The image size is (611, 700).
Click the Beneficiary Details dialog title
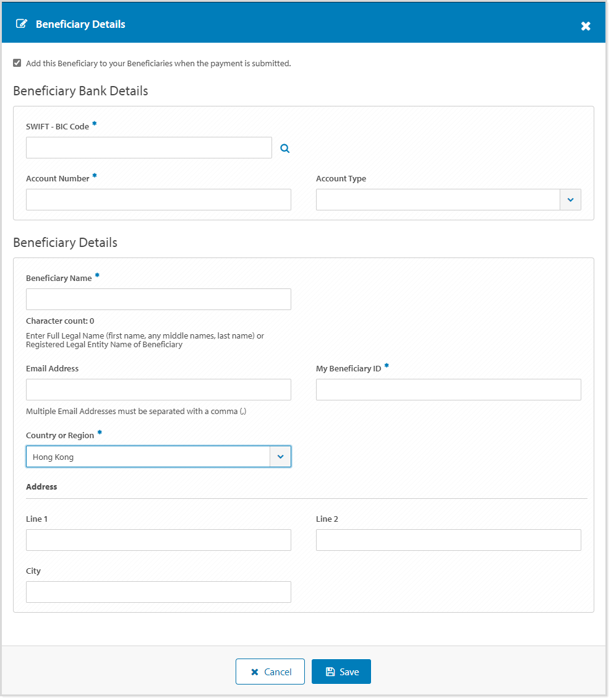[80, 24]
